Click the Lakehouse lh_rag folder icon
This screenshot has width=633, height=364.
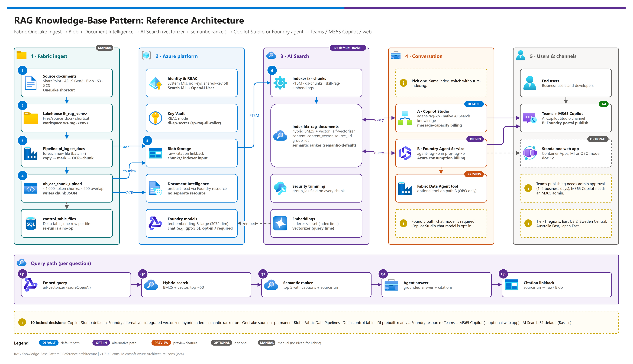coord(31,118)
